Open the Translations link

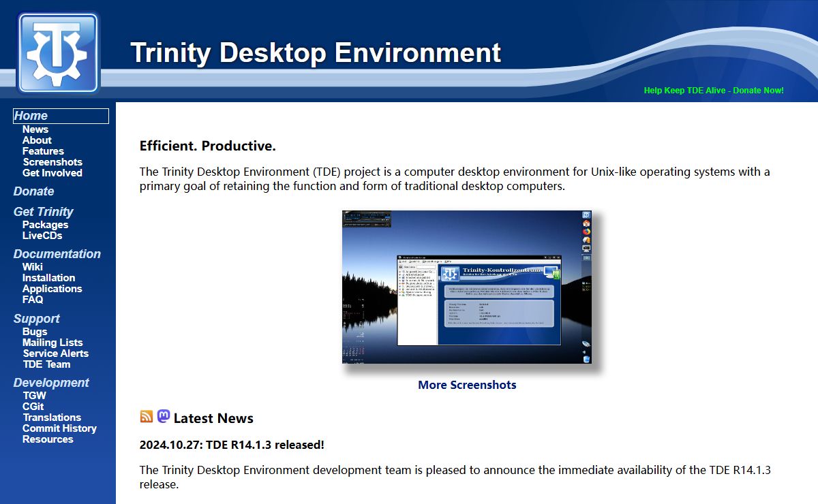pos(52,418)
